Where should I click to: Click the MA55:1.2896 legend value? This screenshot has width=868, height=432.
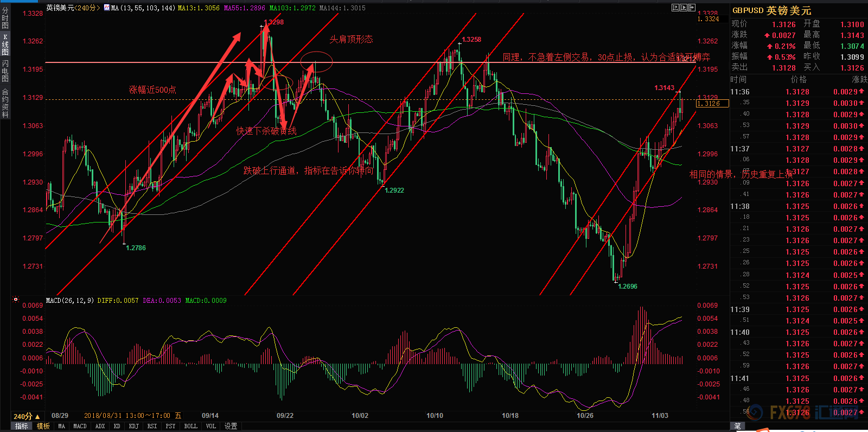pyautogui.click(x=245, y=8)
